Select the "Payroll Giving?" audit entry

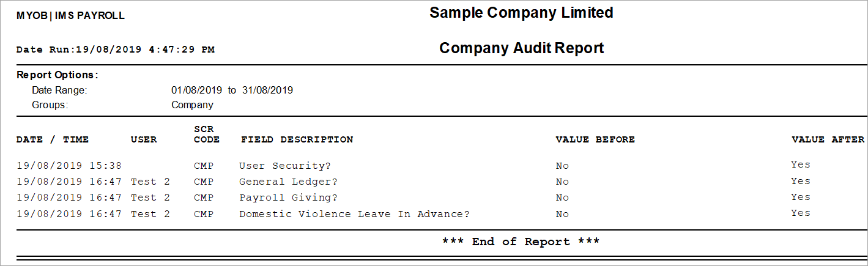288,198
